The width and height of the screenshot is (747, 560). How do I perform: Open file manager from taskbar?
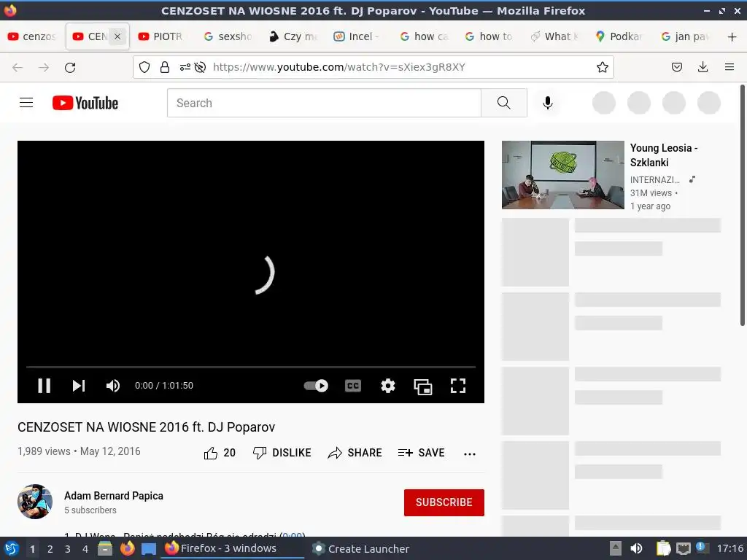[105, 548]
